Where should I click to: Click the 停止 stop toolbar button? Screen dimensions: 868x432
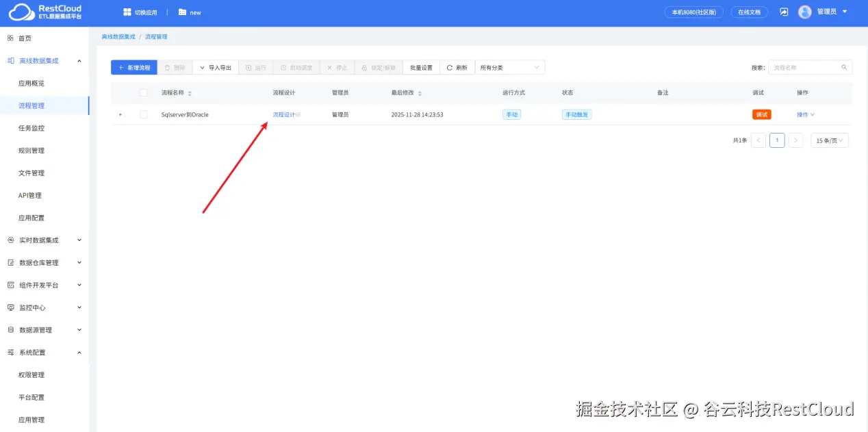(337, 67)
